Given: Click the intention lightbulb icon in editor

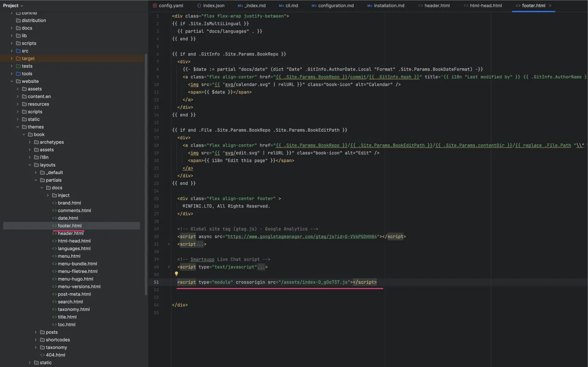Looking at the screenshot, I should pos(176,274).
